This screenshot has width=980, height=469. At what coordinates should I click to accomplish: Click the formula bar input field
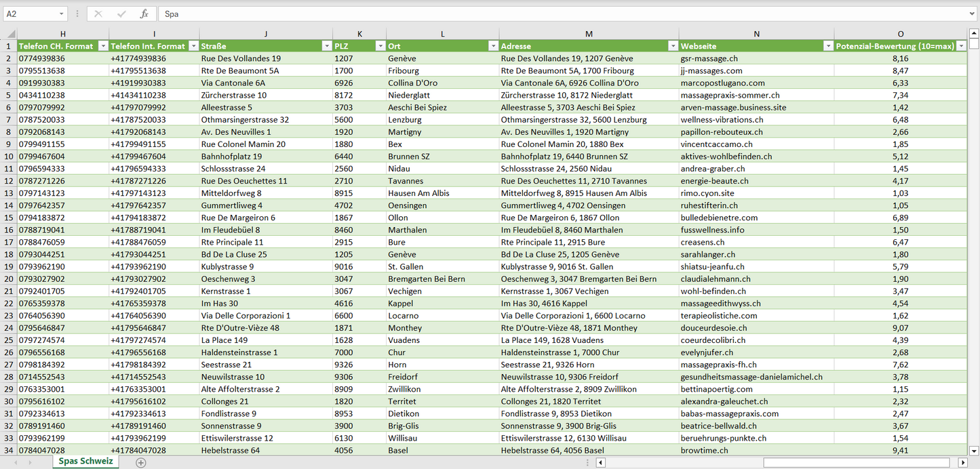click(x=563, y=14)
